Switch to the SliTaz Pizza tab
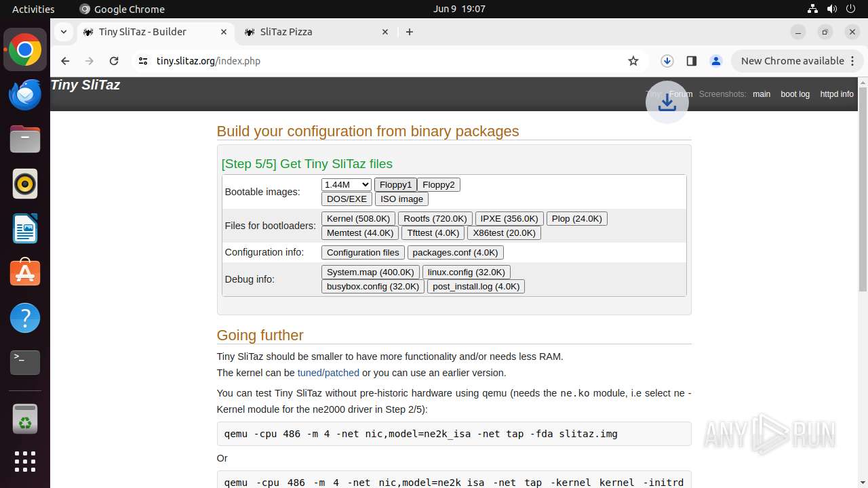This screenshot has height=488, width=868. tap(316, 32)
